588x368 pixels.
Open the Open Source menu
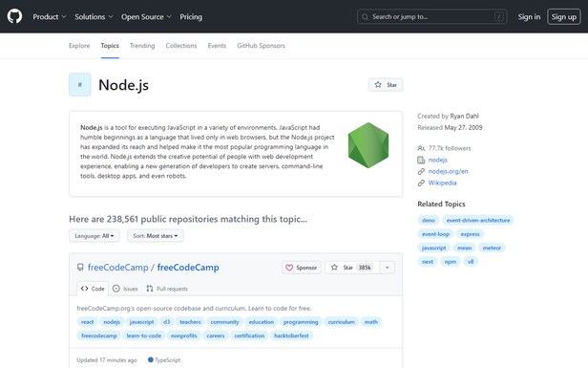pos(146,17)
